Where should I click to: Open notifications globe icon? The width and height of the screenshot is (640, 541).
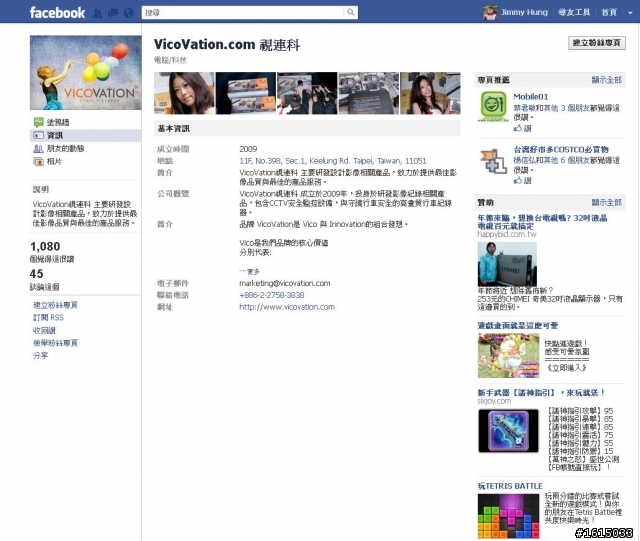pyautogui.click(x=129, y=13)
